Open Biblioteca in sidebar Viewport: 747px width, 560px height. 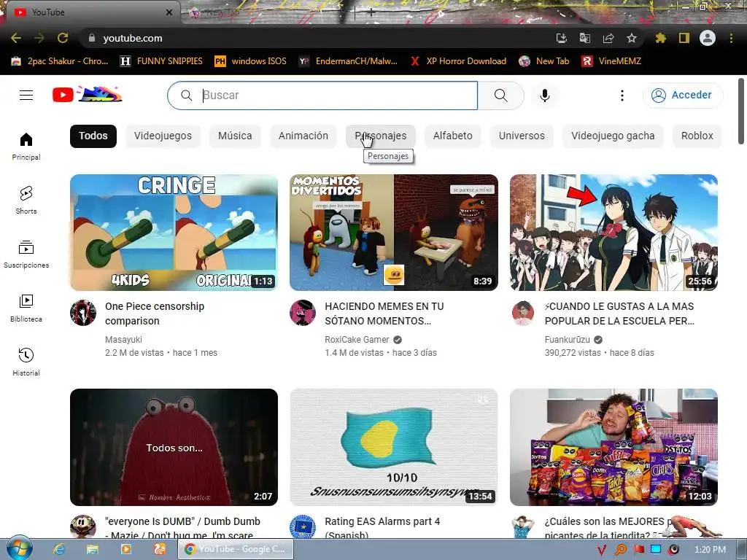point(26,308)
